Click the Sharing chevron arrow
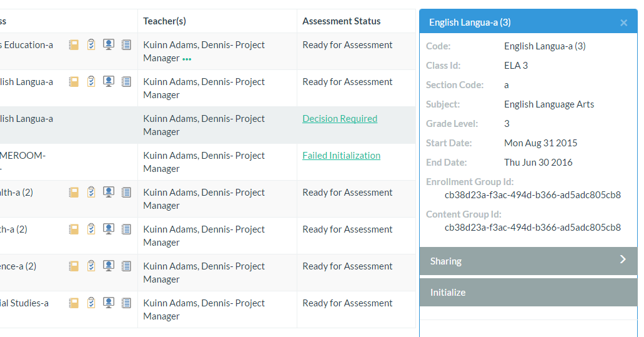The width and height of the screenshot is (644, 337). [x=622, y=260]
